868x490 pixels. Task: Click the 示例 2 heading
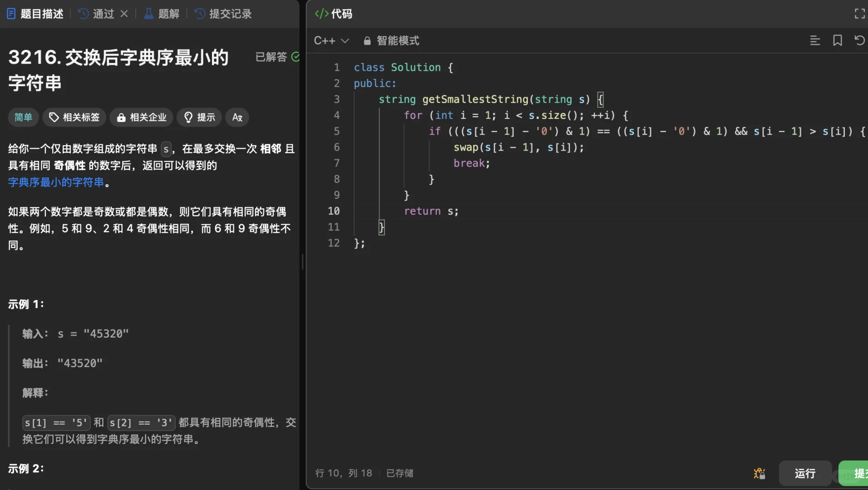(26, 469)
